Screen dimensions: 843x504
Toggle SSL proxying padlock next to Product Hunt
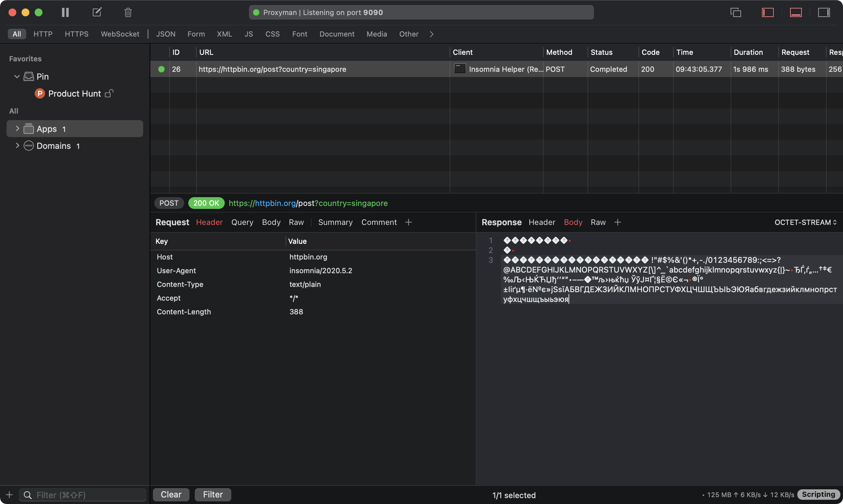click(x=108, y=94)
